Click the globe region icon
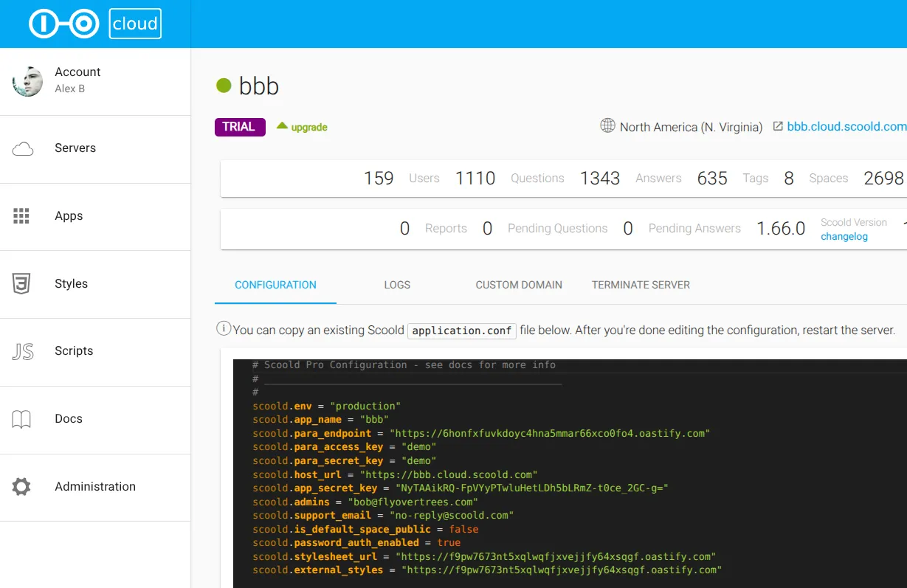 coord(607,126)
